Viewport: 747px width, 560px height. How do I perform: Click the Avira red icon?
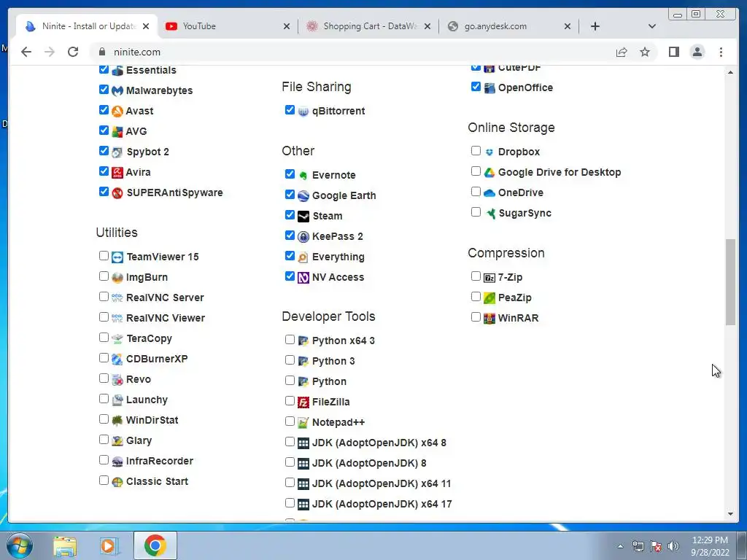117,172
